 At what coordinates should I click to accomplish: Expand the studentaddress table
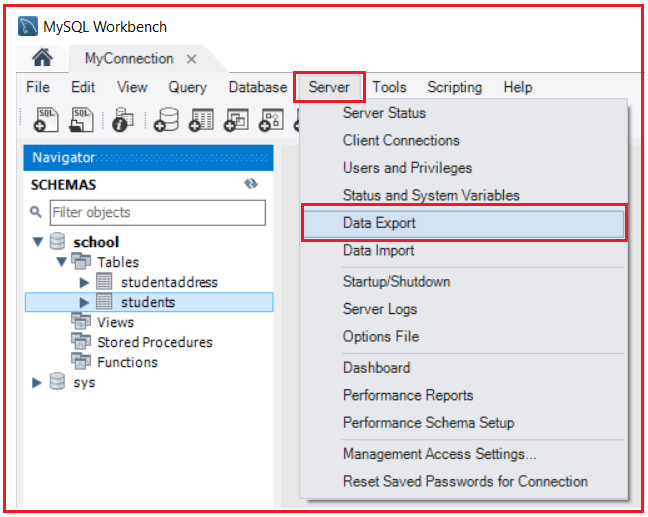84,282
